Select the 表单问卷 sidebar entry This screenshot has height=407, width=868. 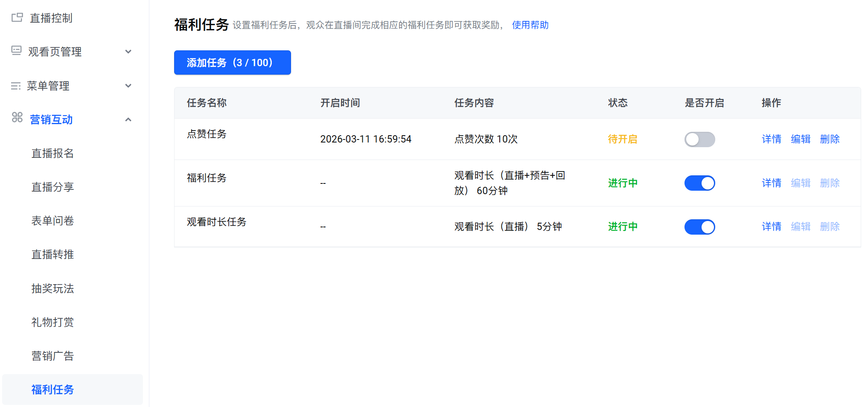pos(52,221)
